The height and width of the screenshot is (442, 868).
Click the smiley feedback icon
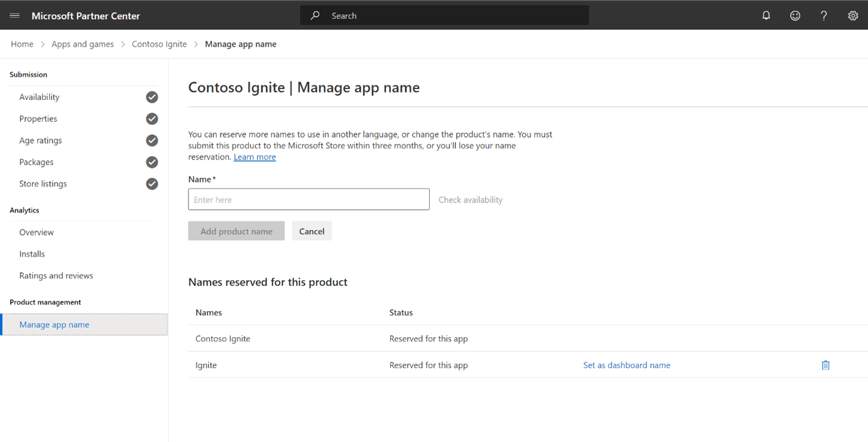click(795, 16)
